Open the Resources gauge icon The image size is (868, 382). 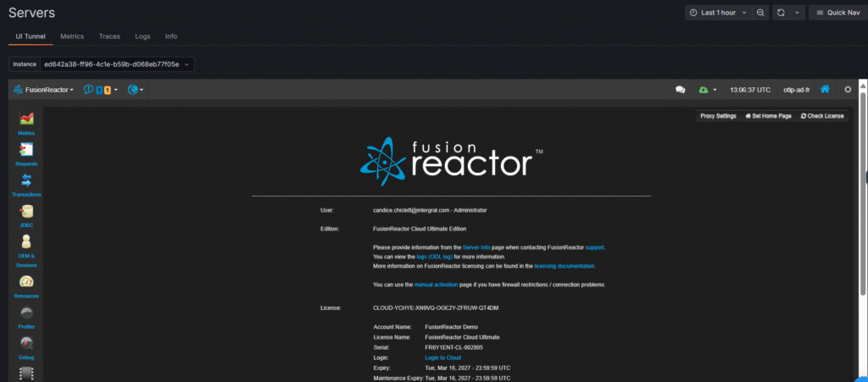pos(25,284)
